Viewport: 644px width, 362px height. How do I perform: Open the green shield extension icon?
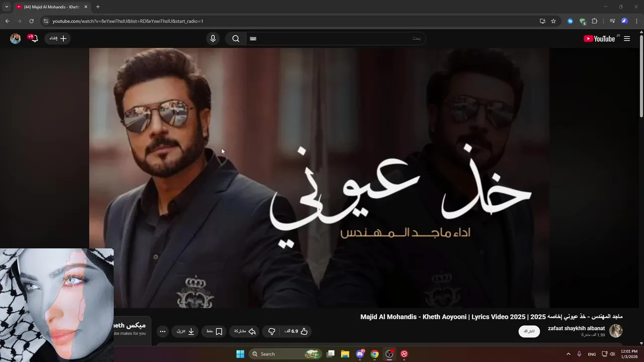[583, 21]
